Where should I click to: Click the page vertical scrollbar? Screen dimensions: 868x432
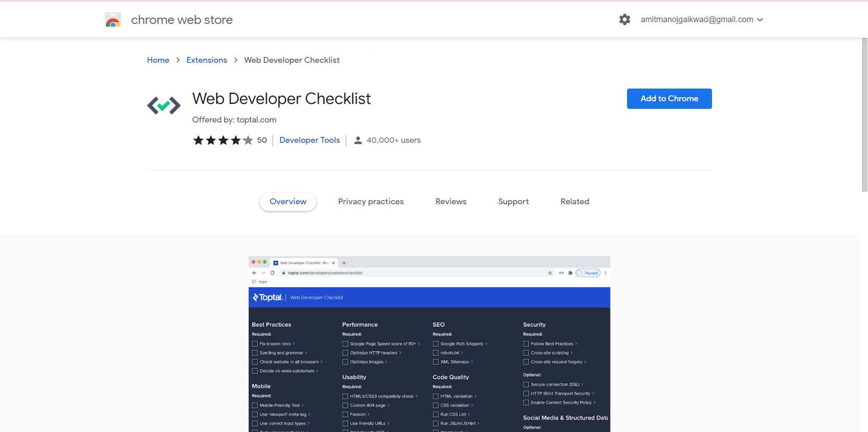coord(864,115)
